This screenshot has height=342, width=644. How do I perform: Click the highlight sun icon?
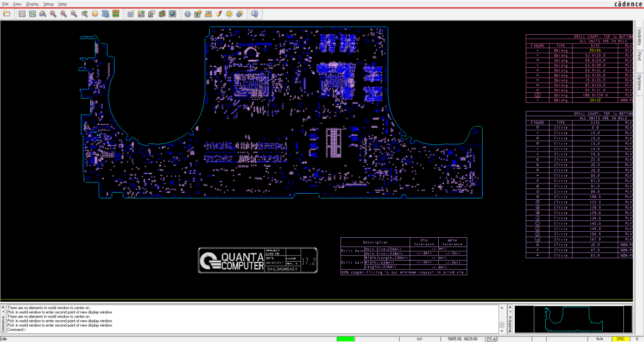click(229, 14)
